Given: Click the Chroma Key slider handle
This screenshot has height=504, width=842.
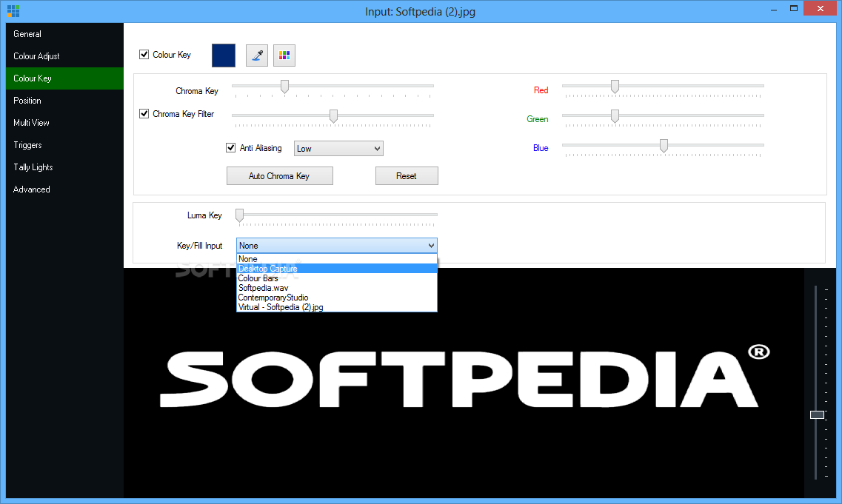Looking at the screenshot, I should point(284,87).
